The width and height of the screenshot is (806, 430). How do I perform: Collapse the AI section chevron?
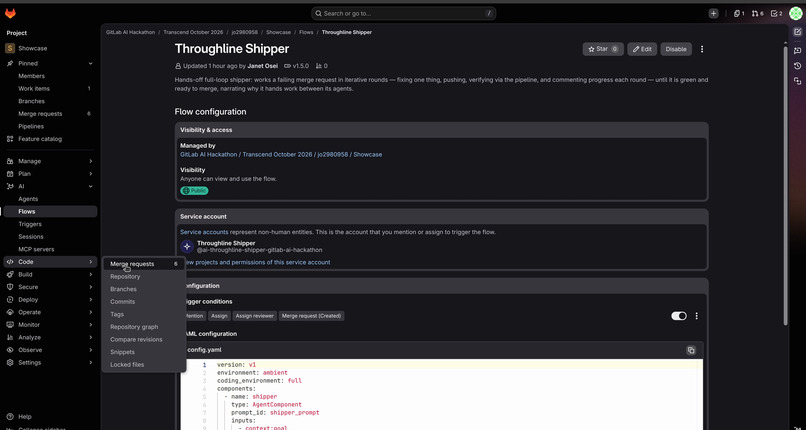(x=90, y=186)
